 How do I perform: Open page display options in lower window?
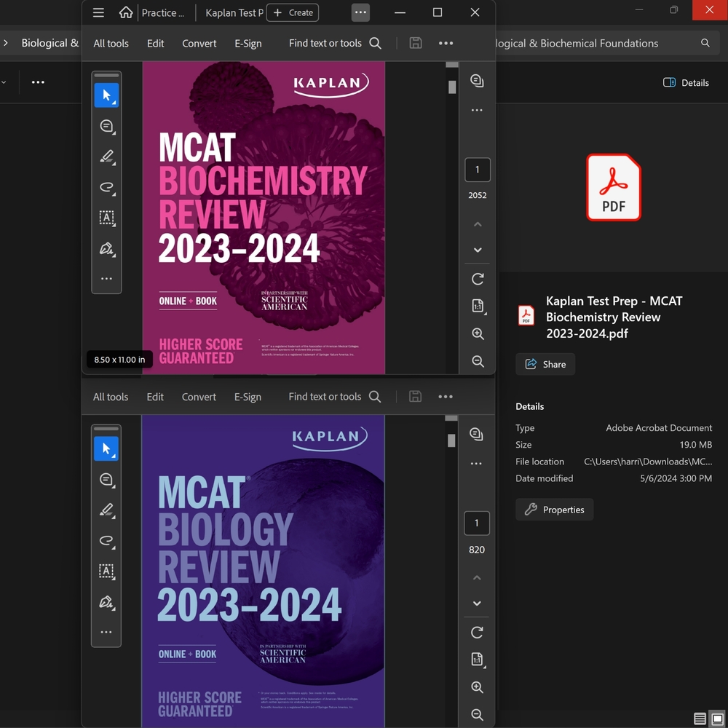point(478,660)
